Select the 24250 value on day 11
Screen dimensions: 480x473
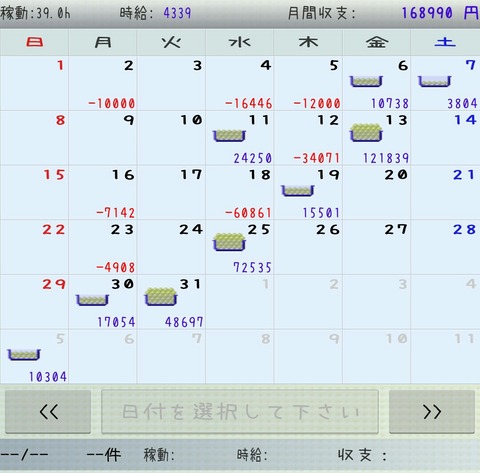[x=253, y=158]
